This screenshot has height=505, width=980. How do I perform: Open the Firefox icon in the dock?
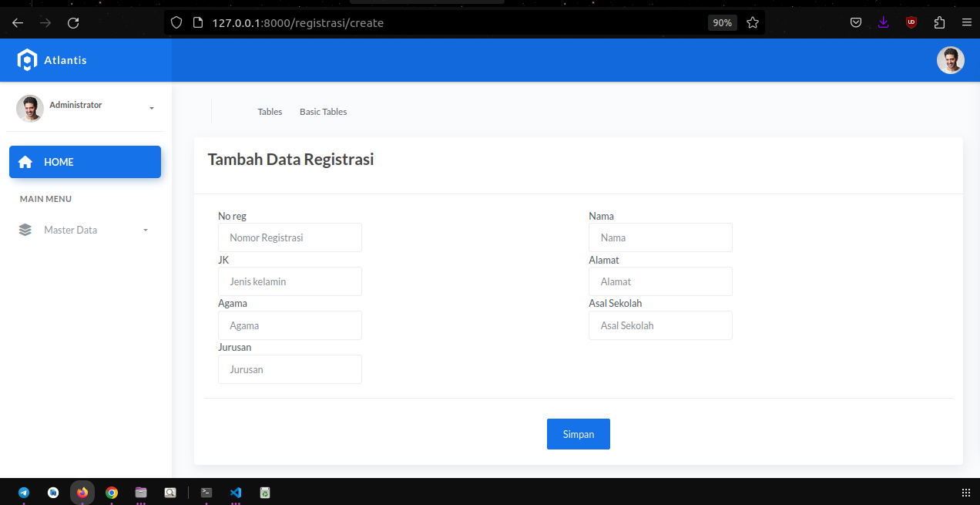coord(82,492)
